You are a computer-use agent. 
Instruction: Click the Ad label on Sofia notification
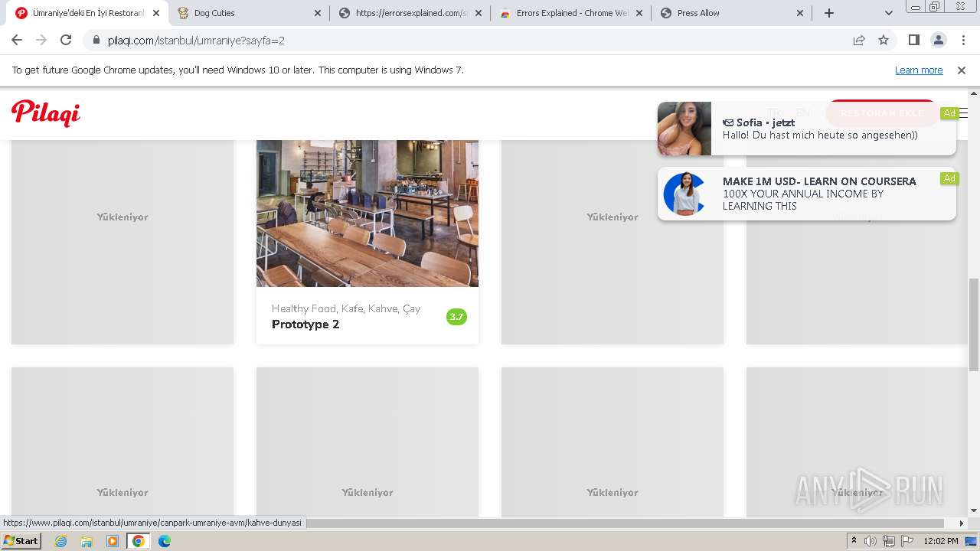tap(949, 113)
